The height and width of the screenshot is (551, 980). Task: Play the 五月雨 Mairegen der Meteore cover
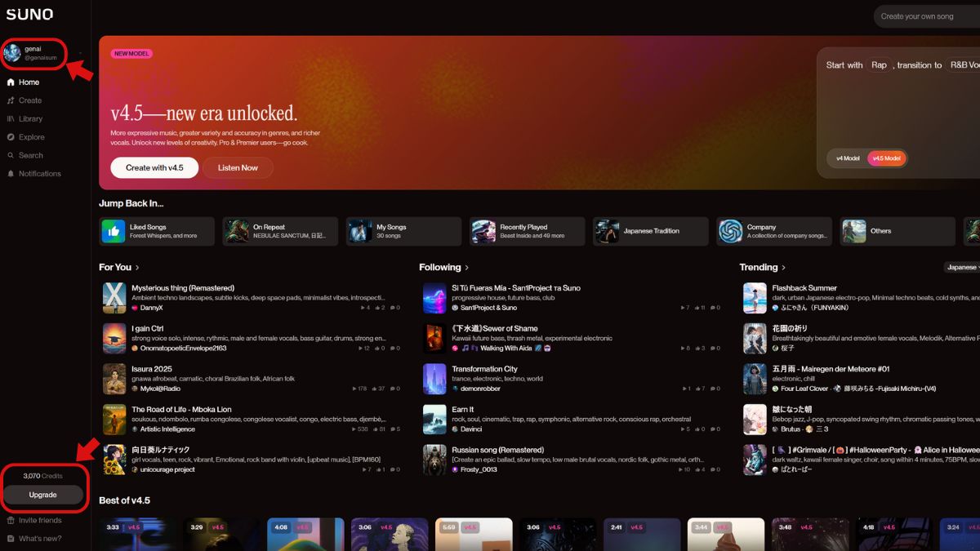(755, 379)
